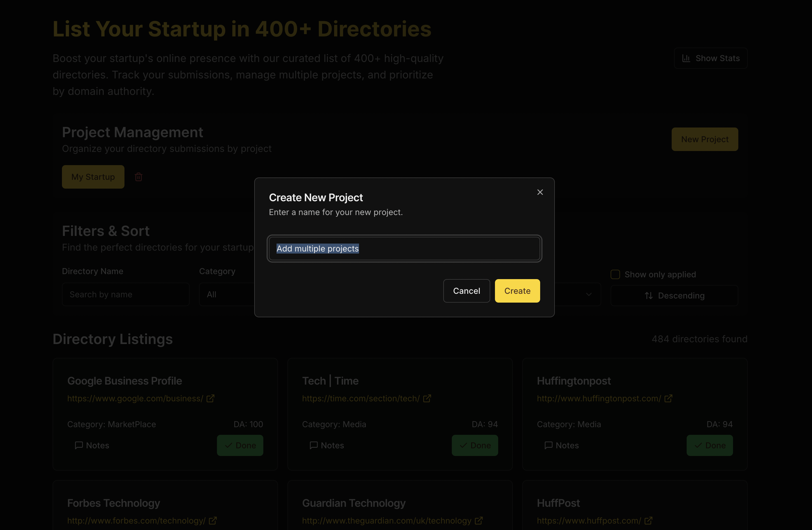812x530 pixels.
Task: Click the HuffPost card title
Action: click(x=558, y=503)
